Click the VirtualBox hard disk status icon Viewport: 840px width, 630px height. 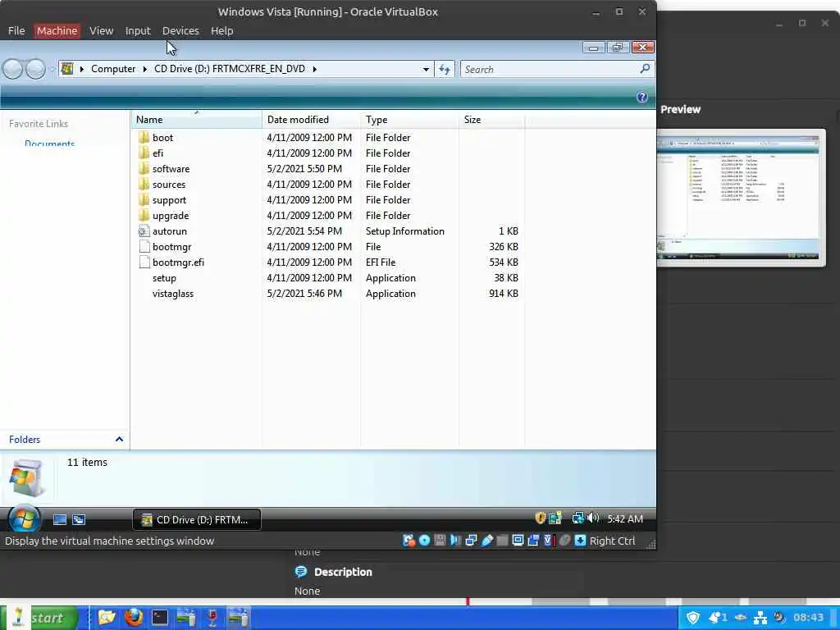coord(409,540)
